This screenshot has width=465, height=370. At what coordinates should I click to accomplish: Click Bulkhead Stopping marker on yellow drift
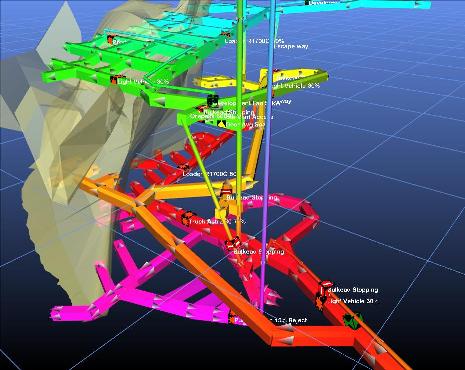[x=226, y=192]
